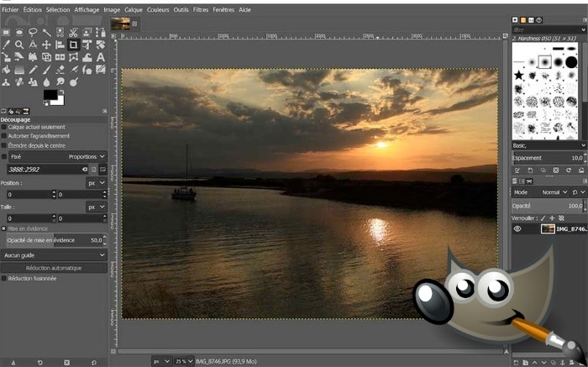Open the Taille unit px dropdown
Screen dimensions: 588x367
coord(97,207)
